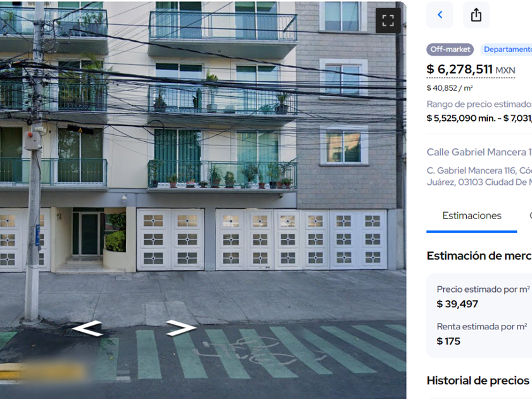Move street view right with arrow
The height and width of the screenshot is (399, 532).
181,328
